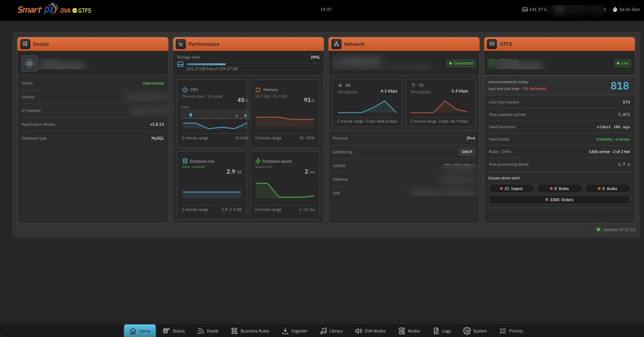The image size is (644, 337).
Task: Click the Network panel header icon
Action: point(336,44)
